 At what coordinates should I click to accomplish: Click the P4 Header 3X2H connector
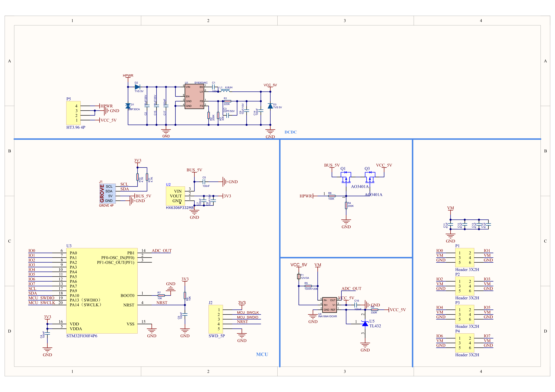point(465,343)
